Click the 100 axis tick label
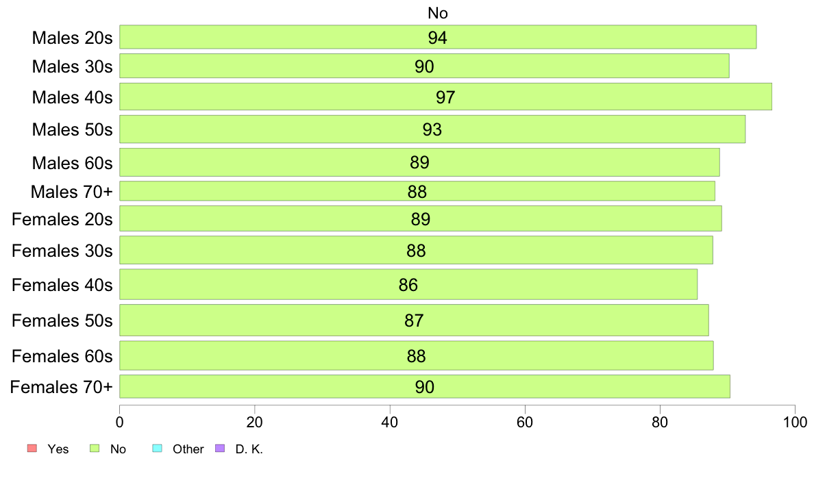Image resolution: width=814 pixels, height=504 pixels. (795, 423)
